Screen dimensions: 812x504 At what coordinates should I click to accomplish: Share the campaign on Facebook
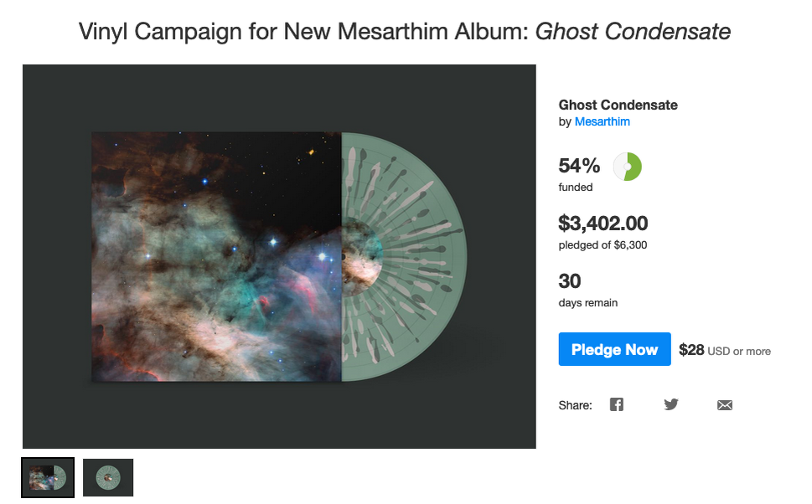click(616, 404)
